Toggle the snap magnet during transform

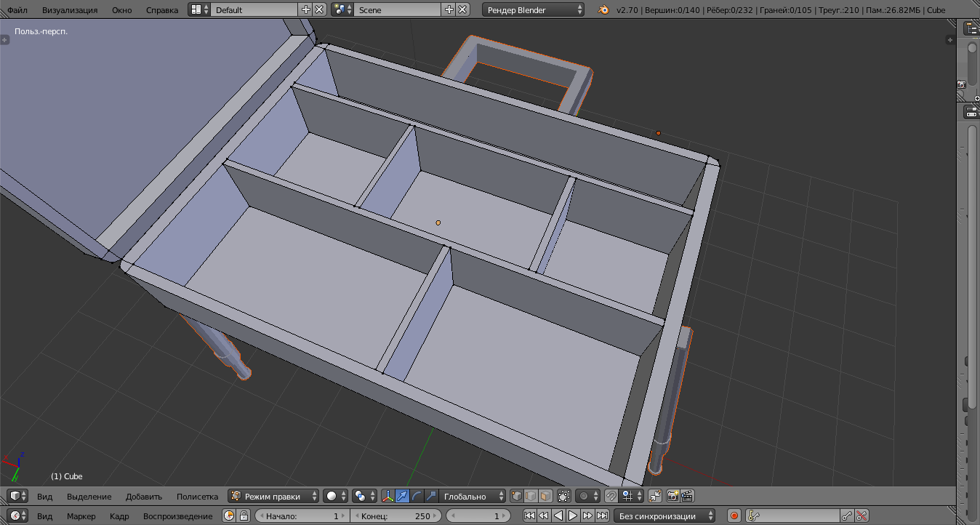coord(611,497)
